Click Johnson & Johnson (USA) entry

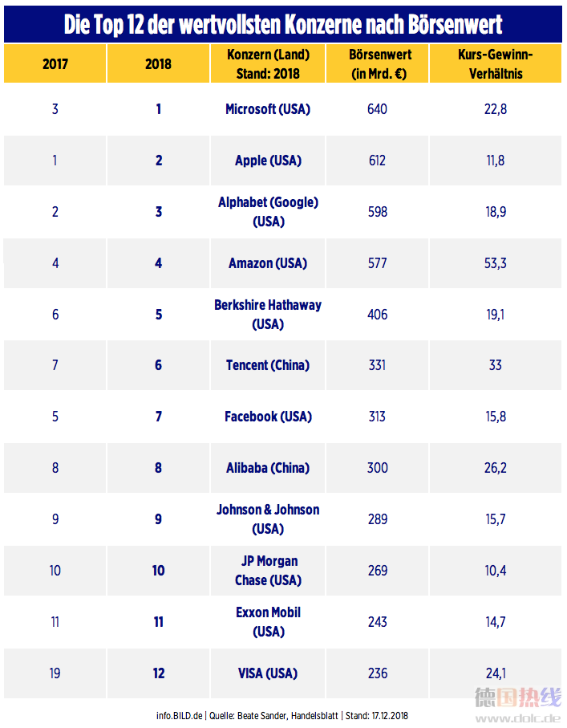[x=268, y=519]
